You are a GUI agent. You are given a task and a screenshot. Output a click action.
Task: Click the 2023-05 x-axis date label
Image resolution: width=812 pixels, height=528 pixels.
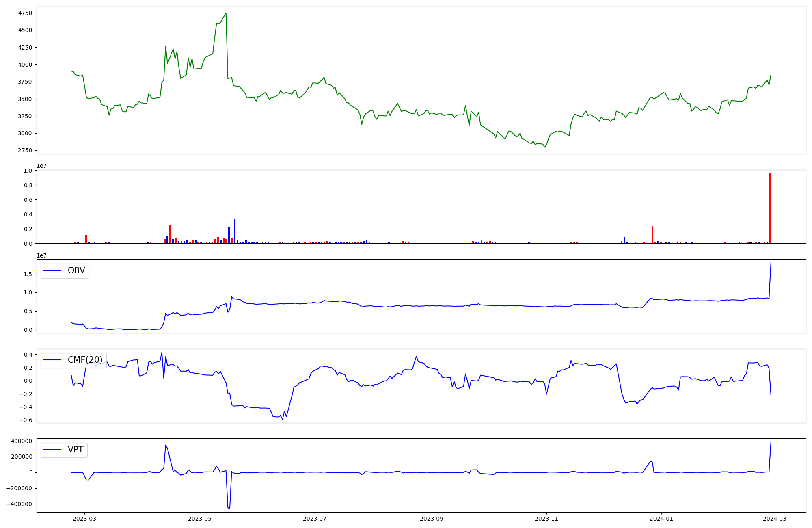[200, 519]
